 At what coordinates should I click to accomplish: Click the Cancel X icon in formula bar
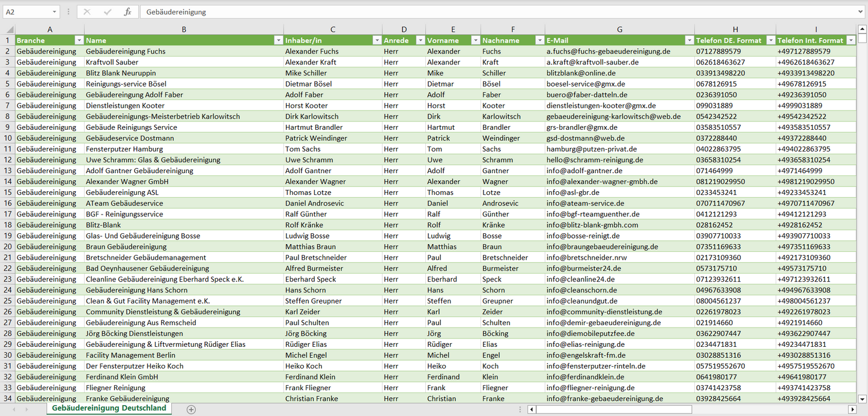click(87, 12)
